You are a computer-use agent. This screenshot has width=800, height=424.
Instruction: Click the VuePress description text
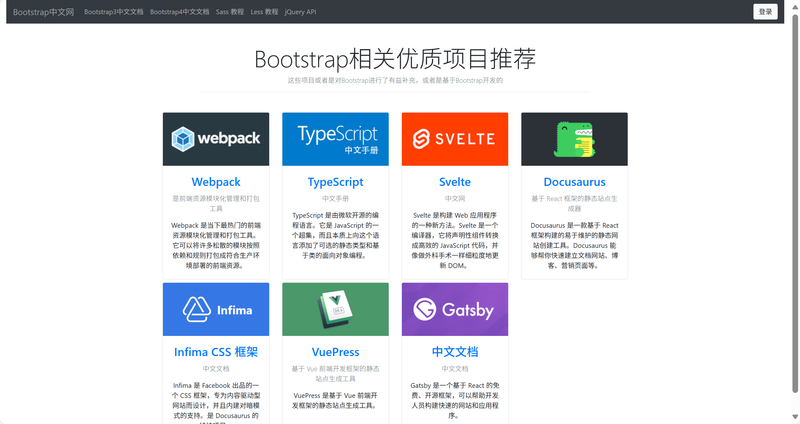[x=335, y=401]
